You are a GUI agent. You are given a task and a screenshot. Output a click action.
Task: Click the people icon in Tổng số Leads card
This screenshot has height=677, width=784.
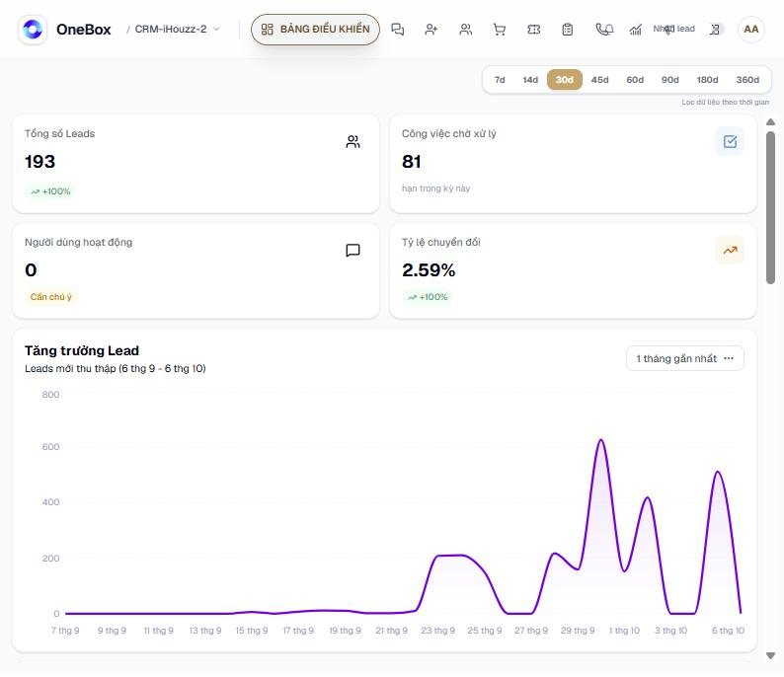click(x=353, y=142)
